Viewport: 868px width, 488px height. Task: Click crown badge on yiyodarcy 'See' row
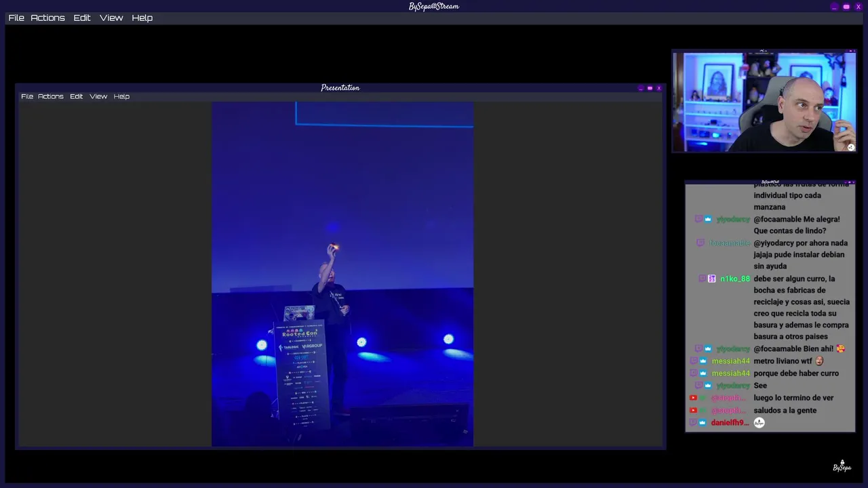click(x=708, y=385)
